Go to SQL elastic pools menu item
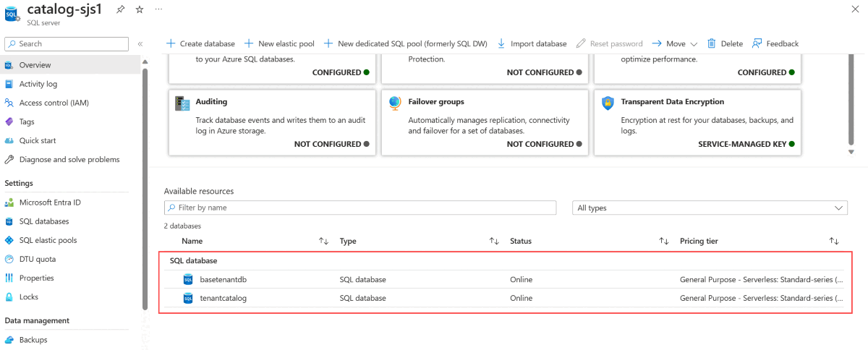The width and height of the screenshot is (868, 350). pos(48,240)
